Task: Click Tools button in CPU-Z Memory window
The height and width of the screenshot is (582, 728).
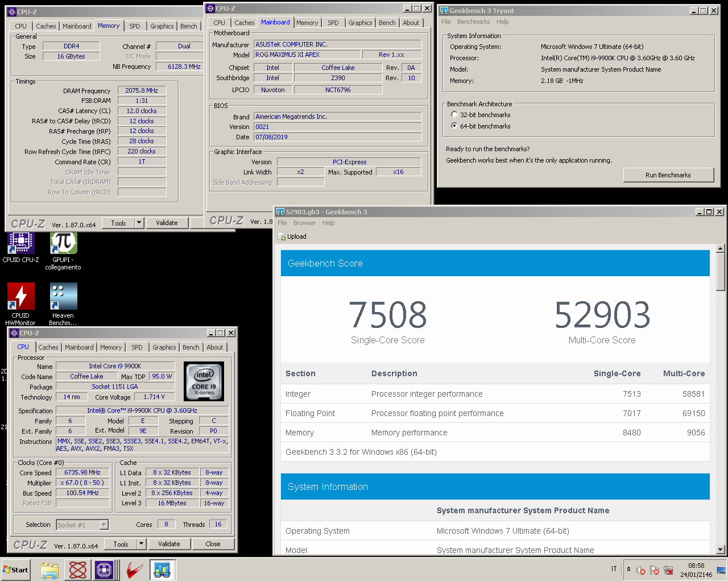Action: click(x=119, y=223)
